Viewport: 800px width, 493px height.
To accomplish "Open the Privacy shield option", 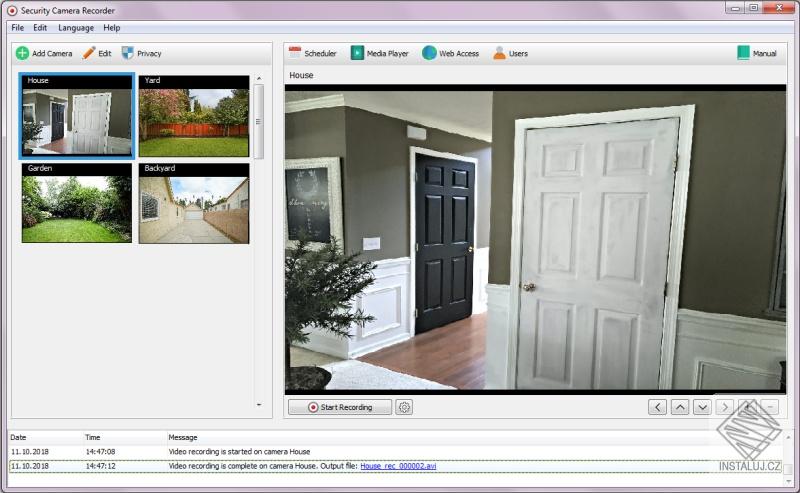I will click(x=141, y=53).
